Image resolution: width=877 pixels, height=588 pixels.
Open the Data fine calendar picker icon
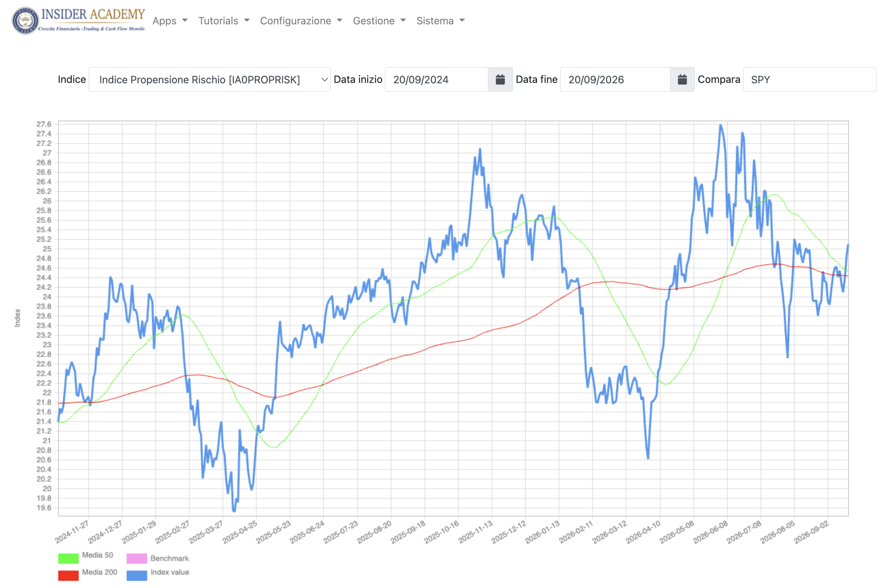682,79
